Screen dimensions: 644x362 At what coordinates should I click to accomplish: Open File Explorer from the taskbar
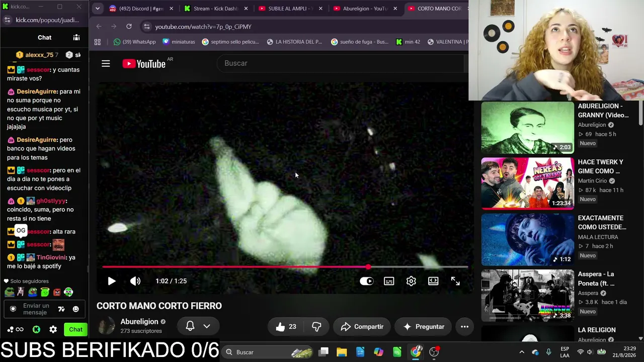tap(342, 352)
